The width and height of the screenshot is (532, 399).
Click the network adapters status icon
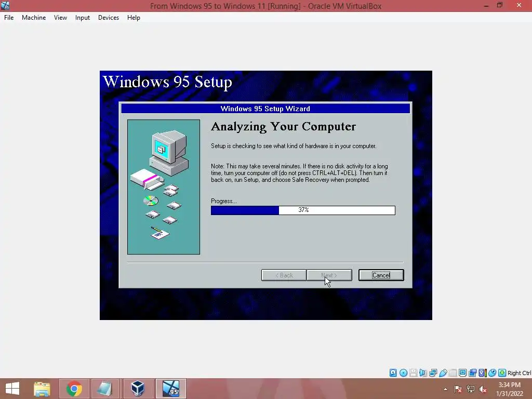pos(433,373)
